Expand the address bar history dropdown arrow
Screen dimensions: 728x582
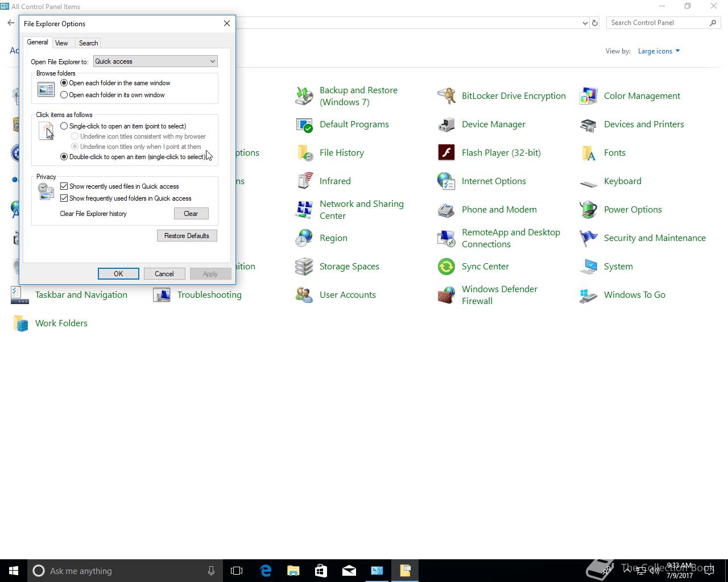click(x=585, y=23)
